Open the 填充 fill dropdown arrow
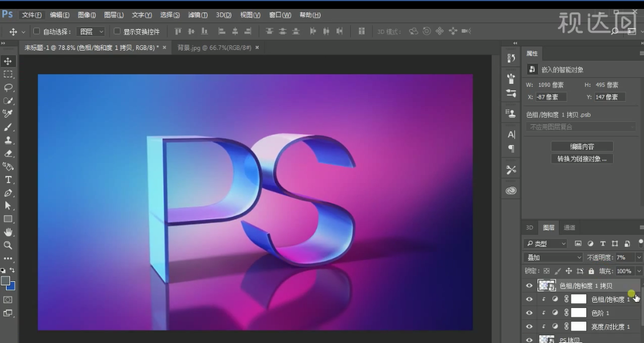This screenshot has height=343, width=644. (x=639, y=271)
